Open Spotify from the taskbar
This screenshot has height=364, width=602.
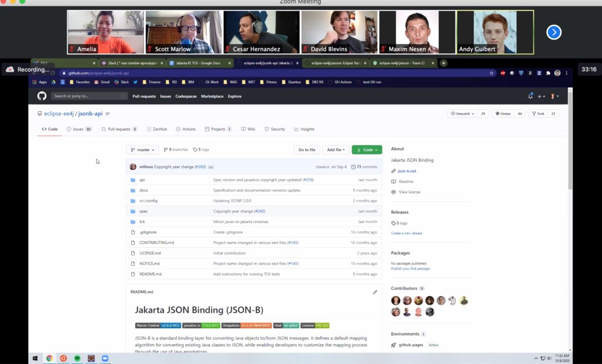pos(77,358)
